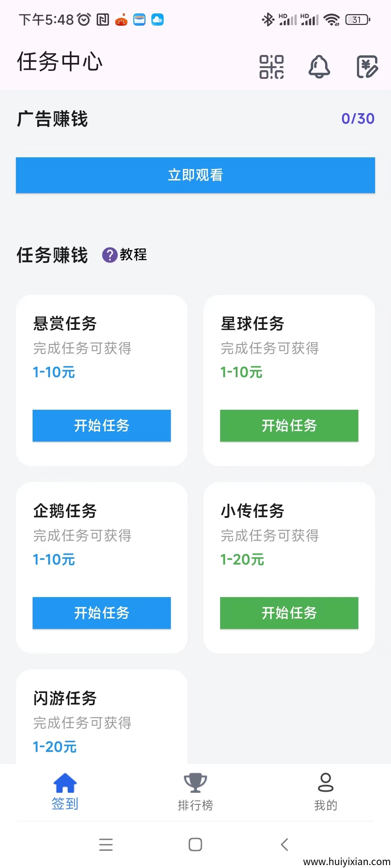Tap the yuan note edit icon
This screenshot has height=868, width=391.
point(367,67)
